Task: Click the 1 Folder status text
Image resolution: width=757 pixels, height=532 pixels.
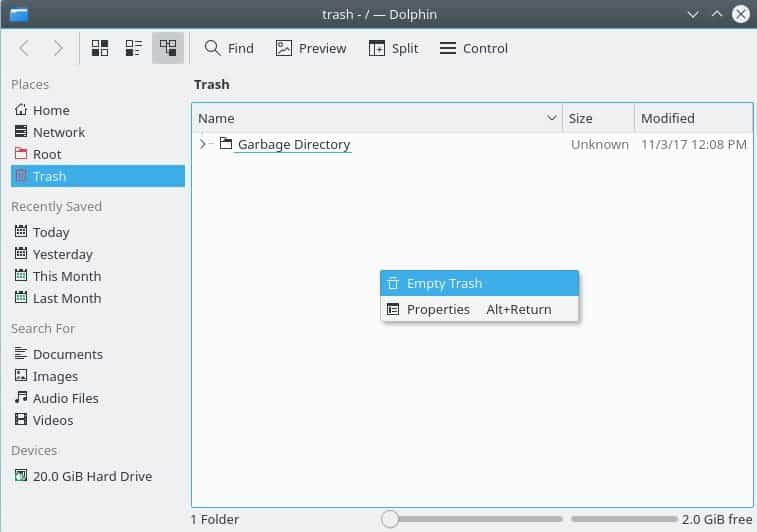Action: click(x=215, y=519)
